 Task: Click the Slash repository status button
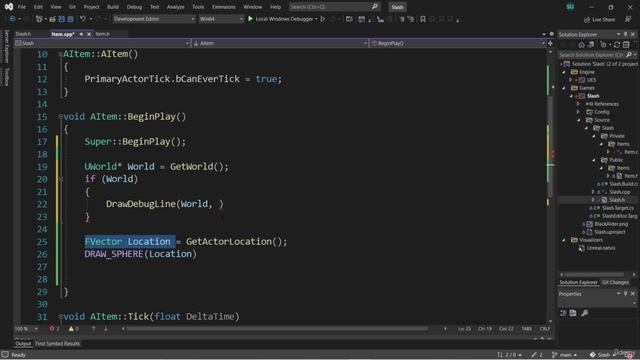click(x=602, y=355)
